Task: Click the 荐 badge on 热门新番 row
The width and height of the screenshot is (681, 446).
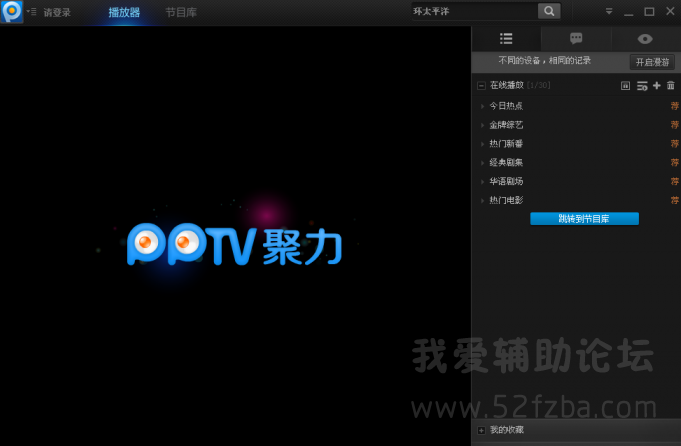Action: (x=674, y=144)
